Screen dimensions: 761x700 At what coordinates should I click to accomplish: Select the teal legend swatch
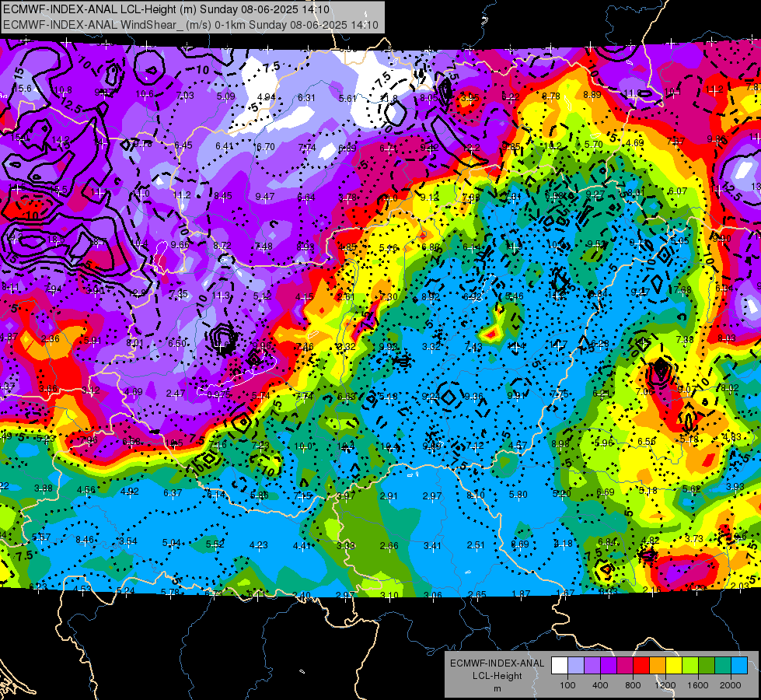coord(723,666)
